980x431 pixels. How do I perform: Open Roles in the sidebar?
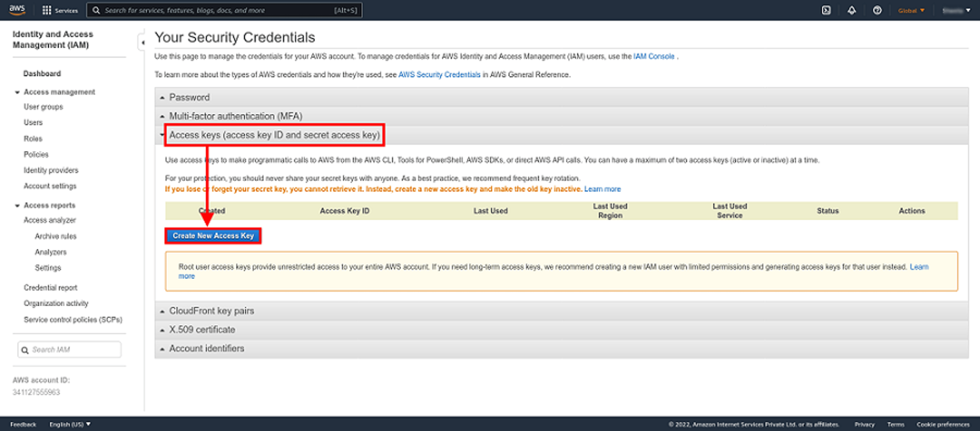[x=33, y=139]
